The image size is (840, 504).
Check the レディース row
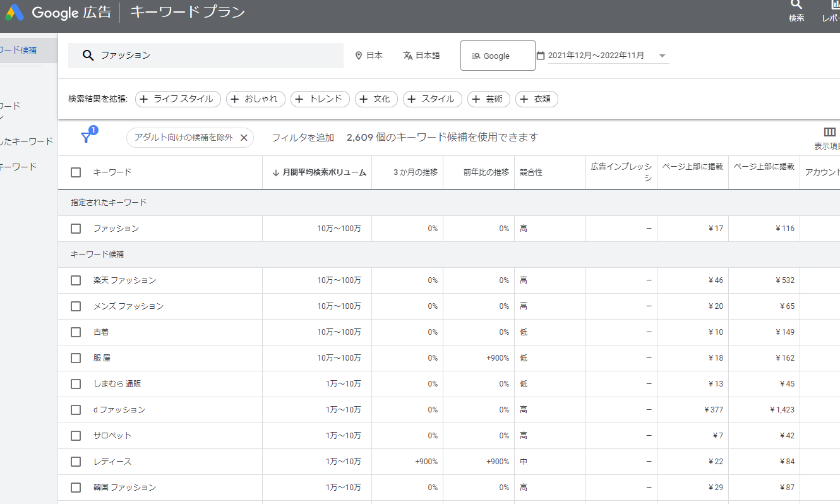(76, 462)
